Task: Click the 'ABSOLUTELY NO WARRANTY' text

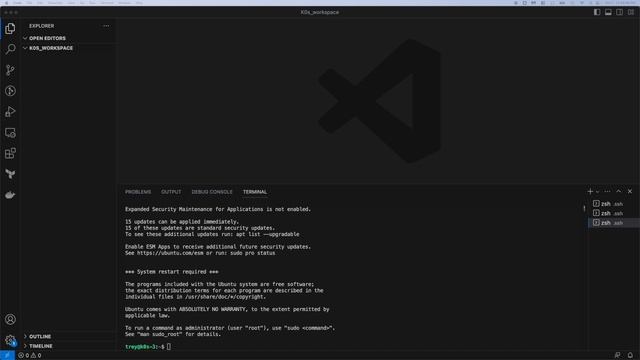Action: [212, 309]
